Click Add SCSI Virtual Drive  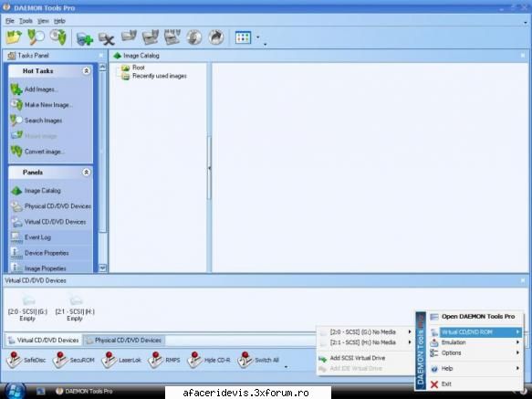pos(365,358)
